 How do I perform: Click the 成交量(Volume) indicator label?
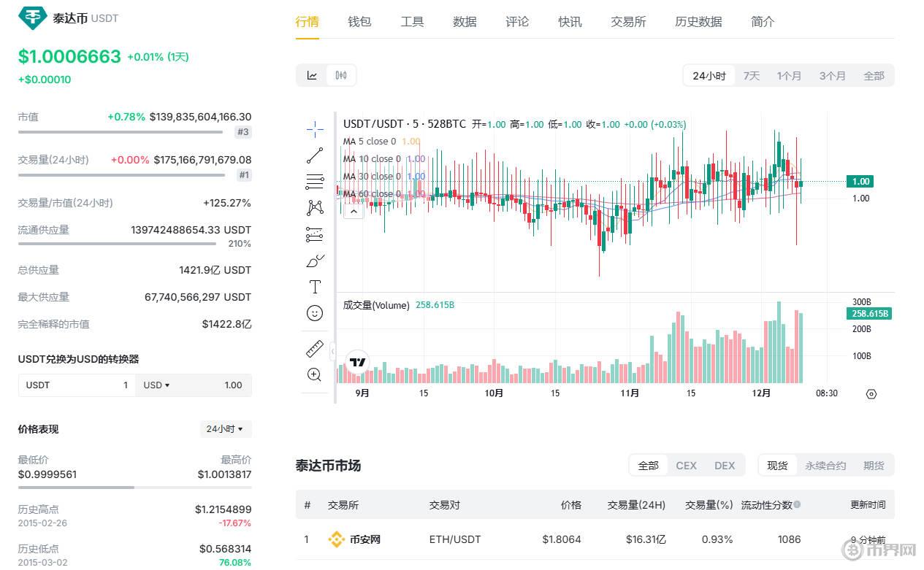[376, 305]
